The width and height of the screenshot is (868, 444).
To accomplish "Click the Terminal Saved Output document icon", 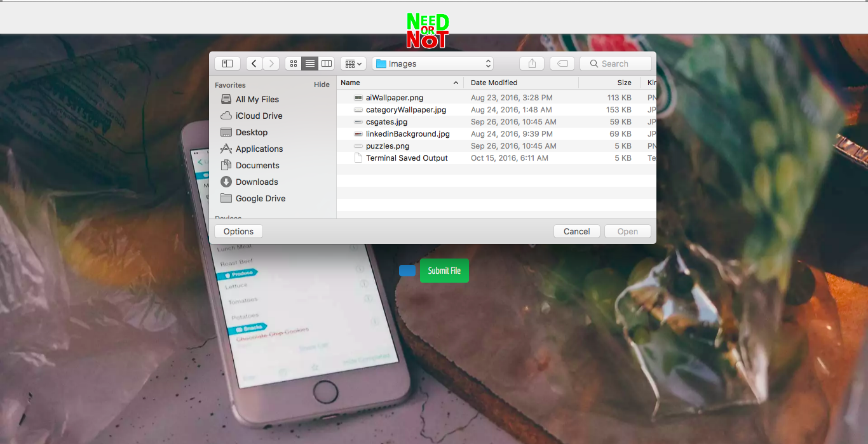I will tap(358, 158).
